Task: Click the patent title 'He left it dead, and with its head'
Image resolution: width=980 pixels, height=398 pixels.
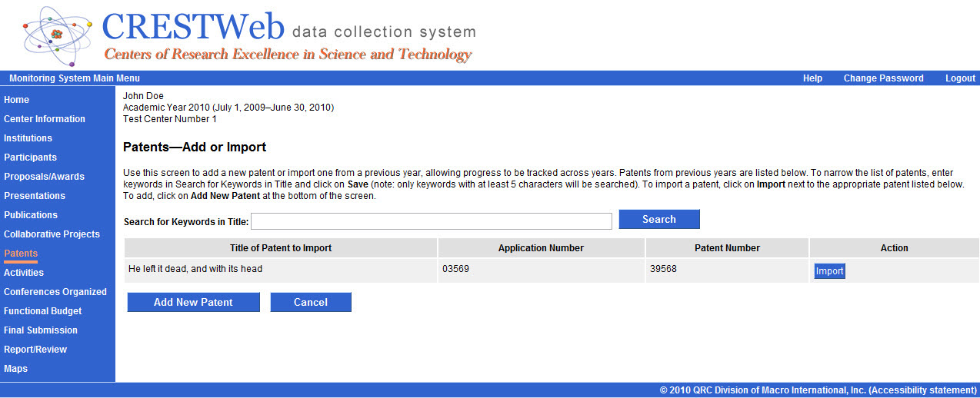Action: (195, 269)
